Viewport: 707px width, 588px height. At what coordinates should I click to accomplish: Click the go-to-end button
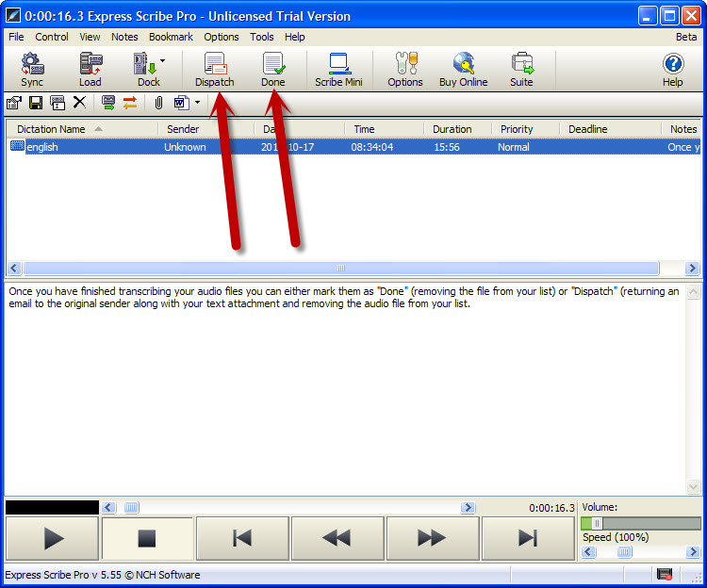point(528,538)
